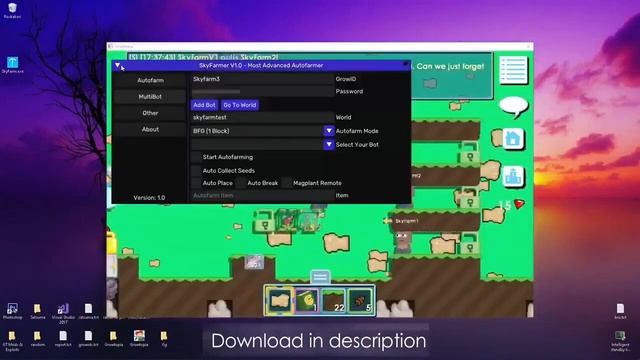This screenshot has width=640, height=360.
Task: Launch the Growtopia game shortcut with the face icon
Action: [139, 338]
